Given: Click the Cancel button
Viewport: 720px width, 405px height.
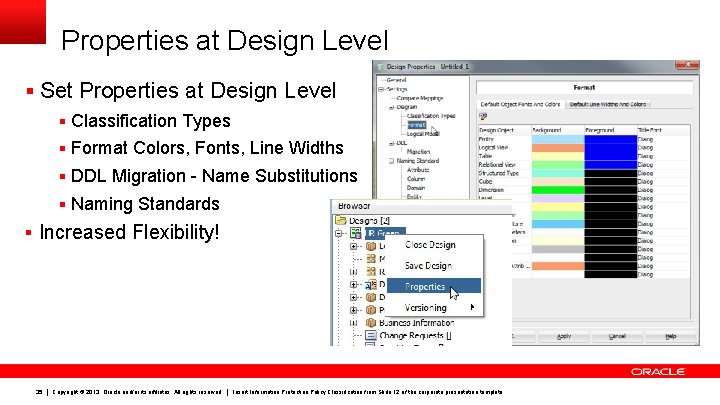Looking at the screenshot, I should pos(617,336).
